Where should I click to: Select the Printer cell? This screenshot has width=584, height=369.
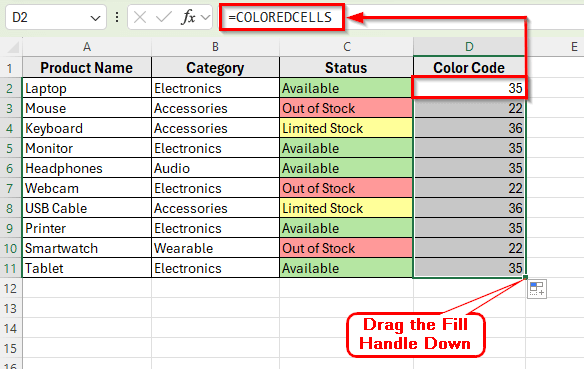(87, 228)
